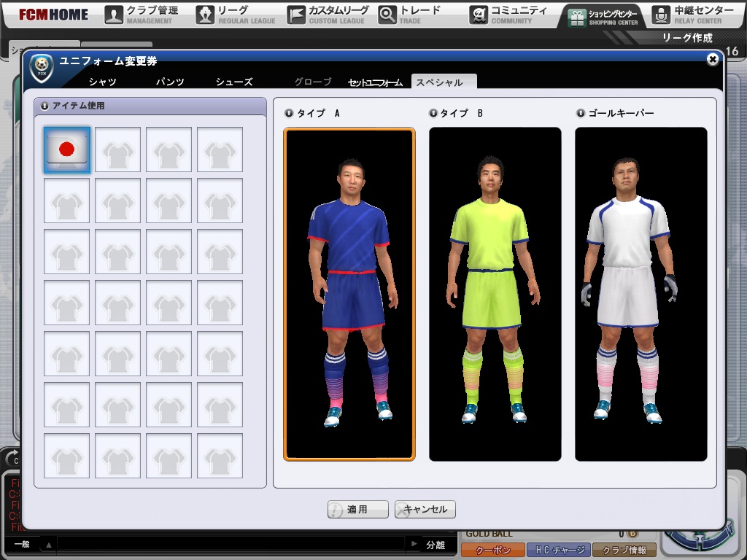Click the Regular League trophy icon
The width and height of the screenshot is (747, 560).
pyautogui.click(x=205, y=15)
